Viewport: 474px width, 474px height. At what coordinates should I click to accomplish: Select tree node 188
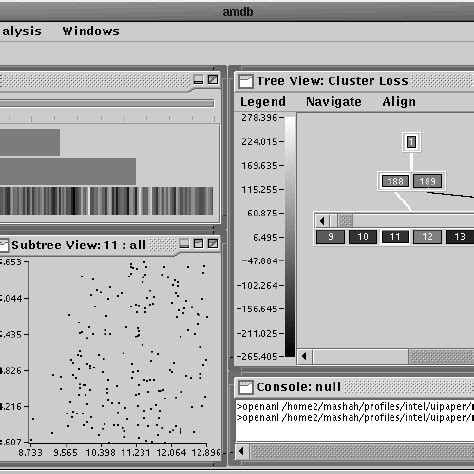(x=395, y=181)
